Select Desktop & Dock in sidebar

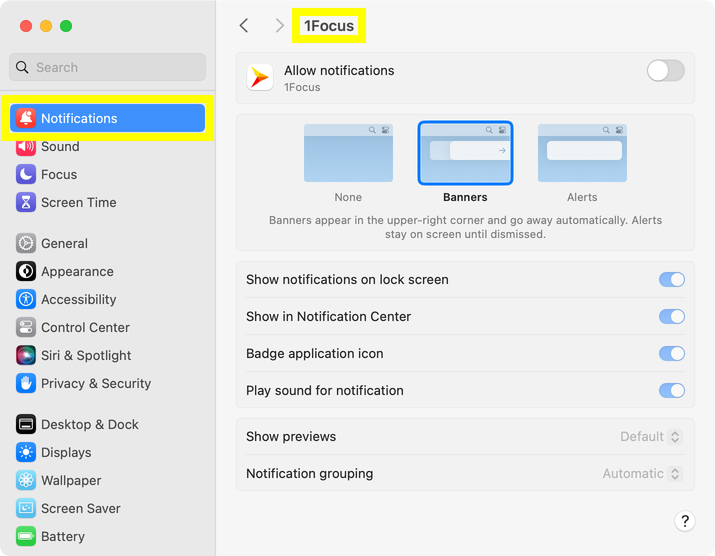click(x=107, y=424)
